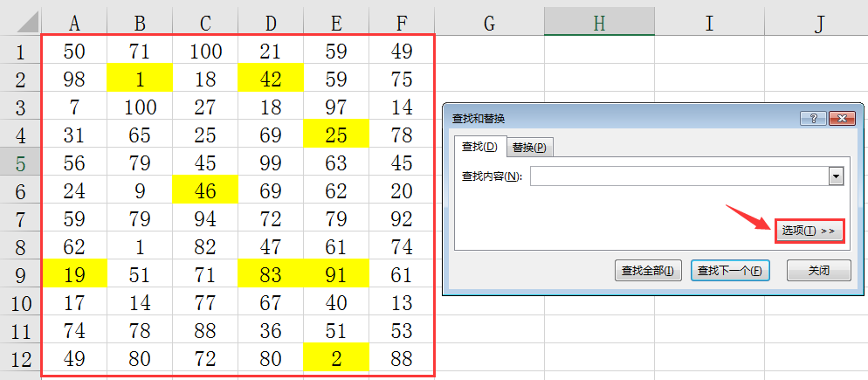The image size is (868, 380).
Task: Switch to the Replace (替换) tab
Action: coord(530,148)
